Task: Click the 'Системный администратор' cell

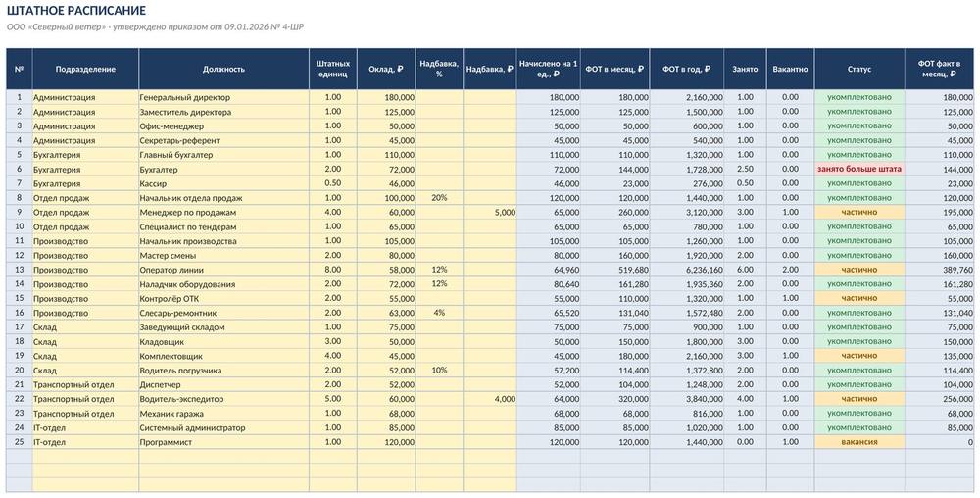Action: tap(223, 428)
